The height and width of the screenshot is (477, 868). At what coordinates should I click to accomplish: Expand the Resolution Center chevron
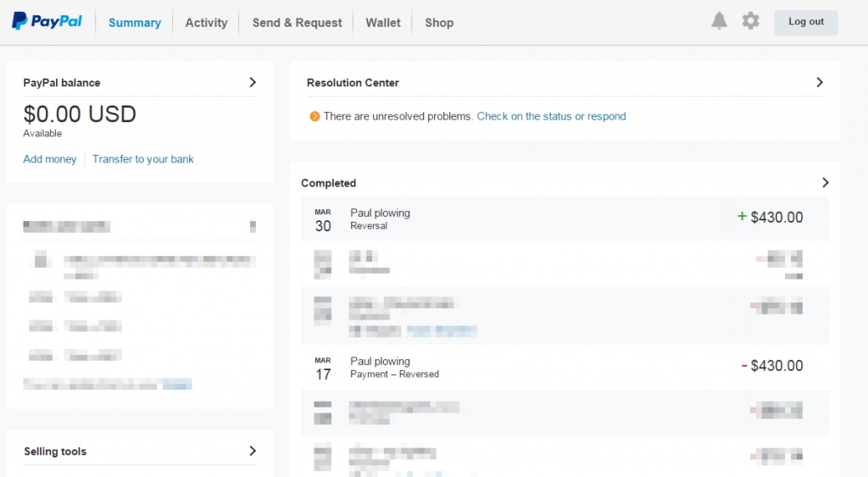[x=820, y=82]
